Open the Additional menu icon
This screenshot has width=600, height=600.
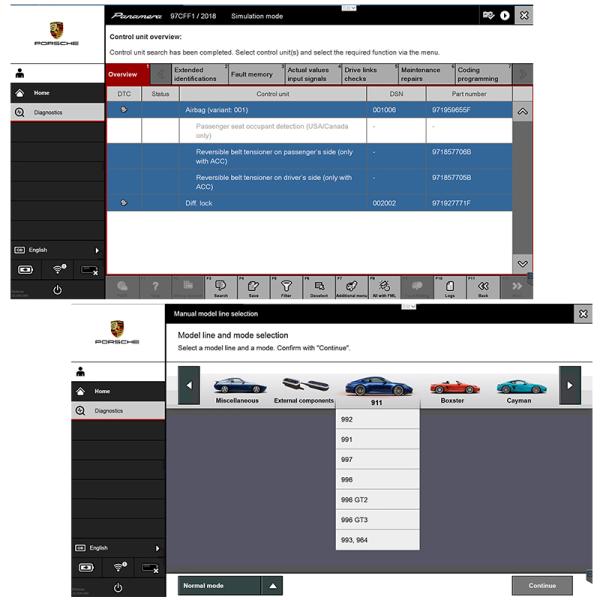[x=352, y=287]
